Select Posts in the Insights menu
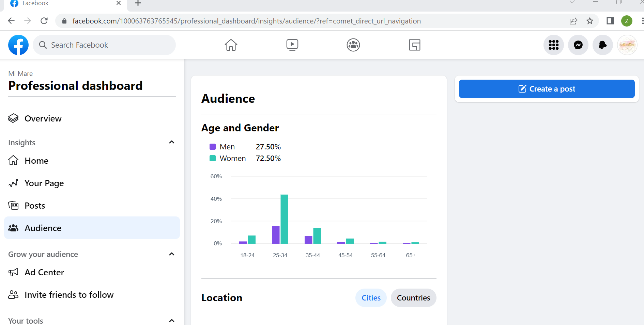The image size is (644, 325). pos(35,206)
